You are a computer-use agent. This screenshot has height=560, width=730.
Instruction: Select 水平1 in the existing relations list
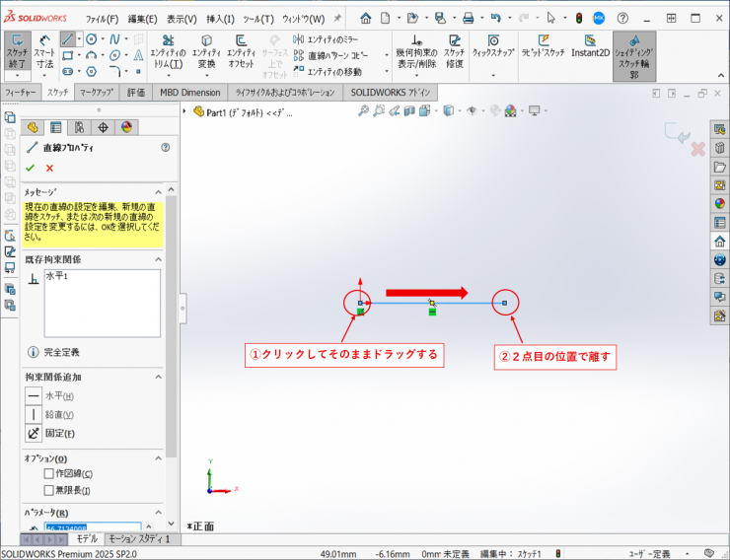(57, 276)
